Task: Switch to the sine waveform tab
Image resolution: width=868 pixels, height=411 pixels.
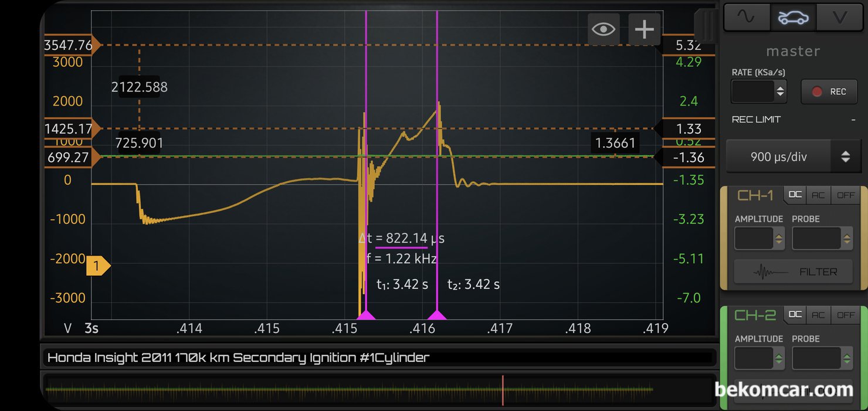Action: 747,17
